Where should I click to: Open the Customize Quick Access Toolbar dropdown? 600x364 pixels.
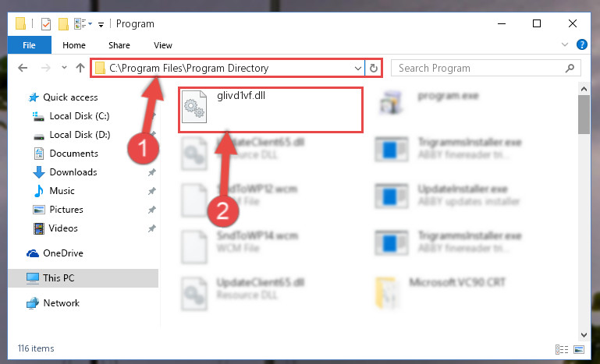coord(101,25)
